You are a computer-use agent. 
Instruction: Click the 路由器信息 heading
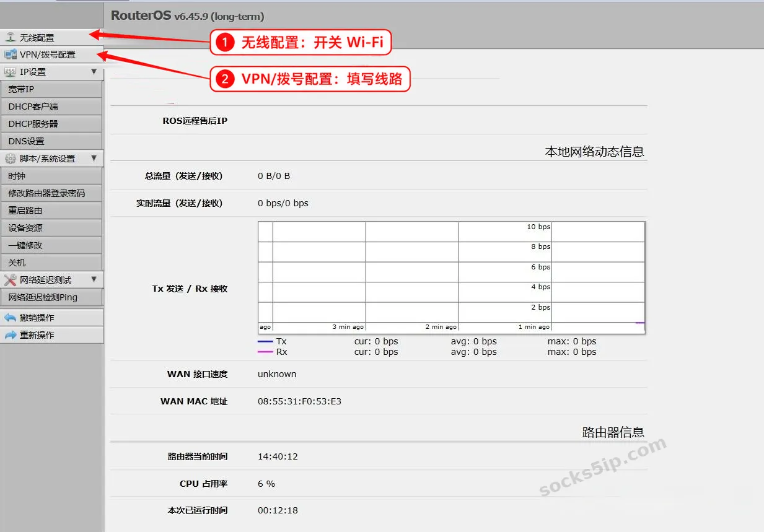(613, 432)
